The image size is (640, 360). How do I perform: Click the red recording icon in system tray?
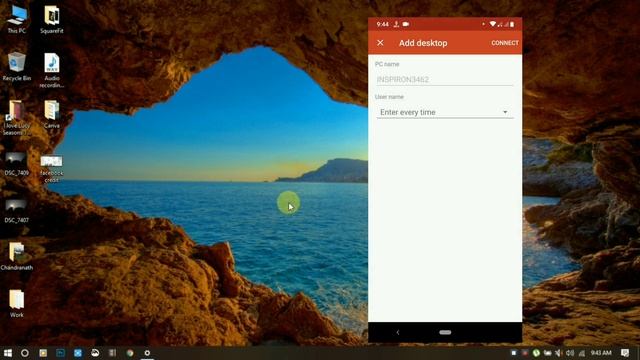(x=525, y=353)
